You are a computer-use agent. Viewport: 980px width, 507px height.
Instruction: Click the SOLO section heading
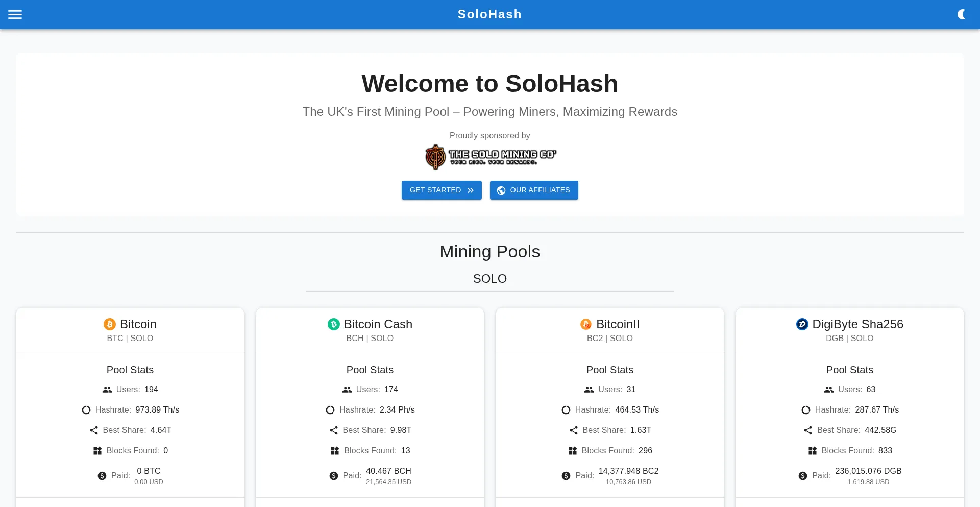pos(489,279)
